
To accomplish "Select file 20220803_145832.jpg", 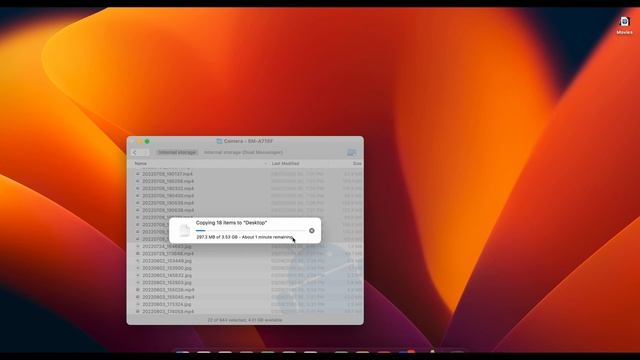I will click(x=167, y=276).
